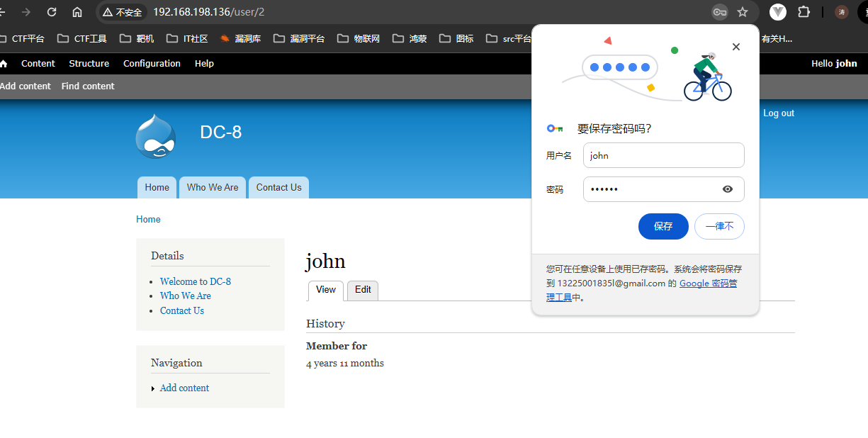The height and width of the screenshot is (438, 868).
Task: Open the IT社区 bookmark folder
Action: 187,39
